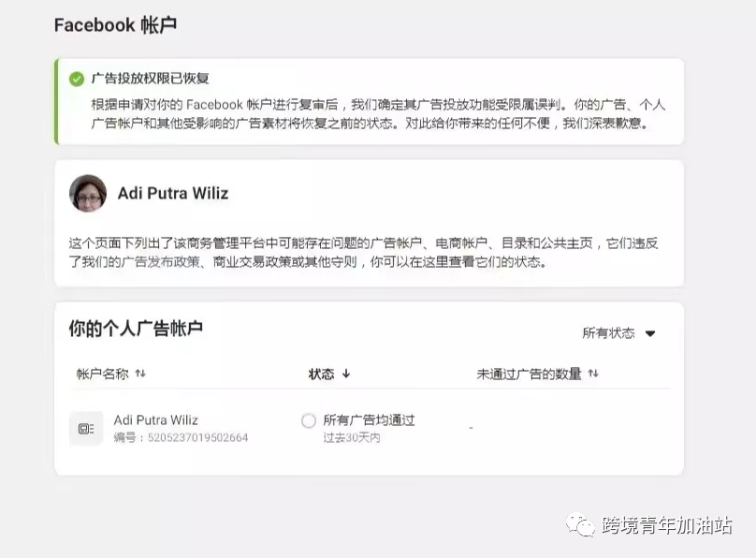
Task: Open Adi Putra Wiliz profile picture
Action: 88,194
